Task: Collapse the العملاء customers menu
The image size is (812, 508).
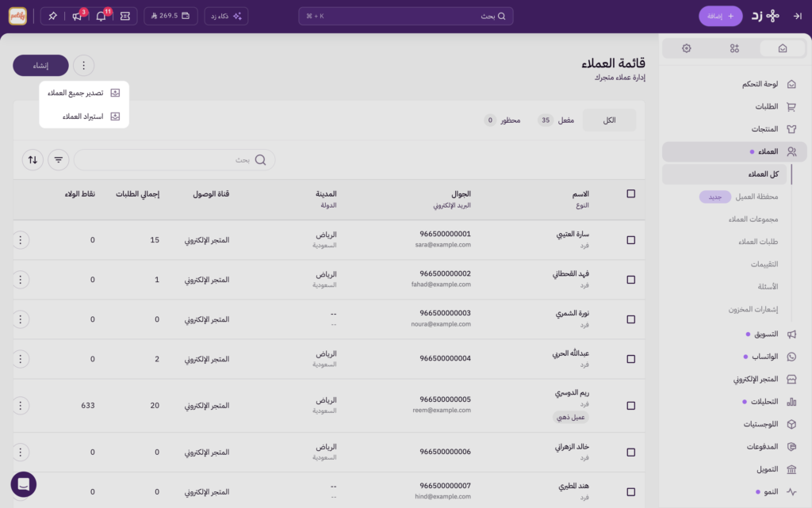Action: [734, 151]
